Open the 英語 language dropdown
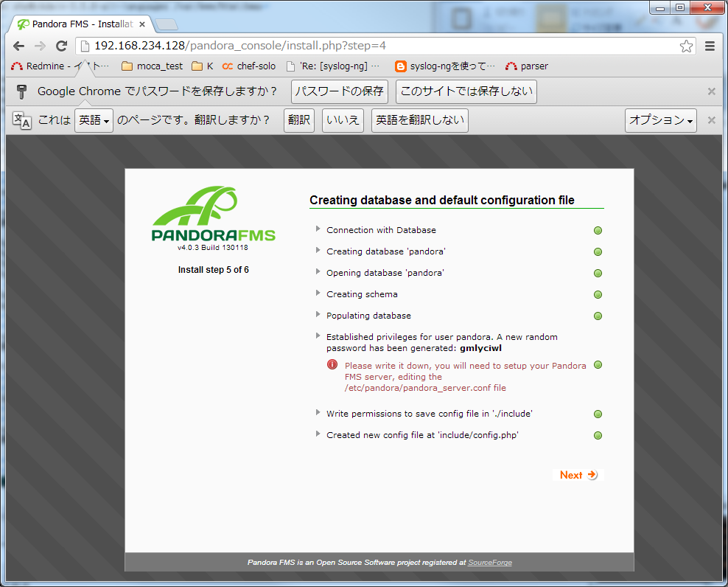 click(94, 120)
